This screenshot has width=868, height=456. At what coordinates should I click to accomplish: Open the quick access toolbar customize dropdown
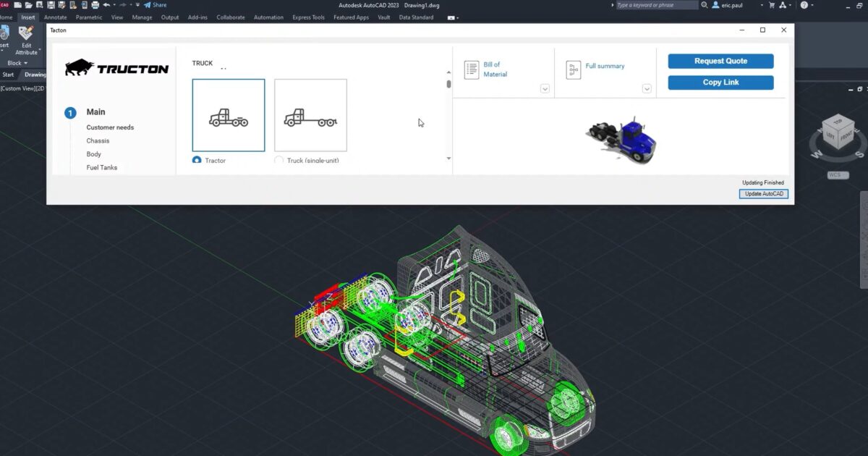137,5
